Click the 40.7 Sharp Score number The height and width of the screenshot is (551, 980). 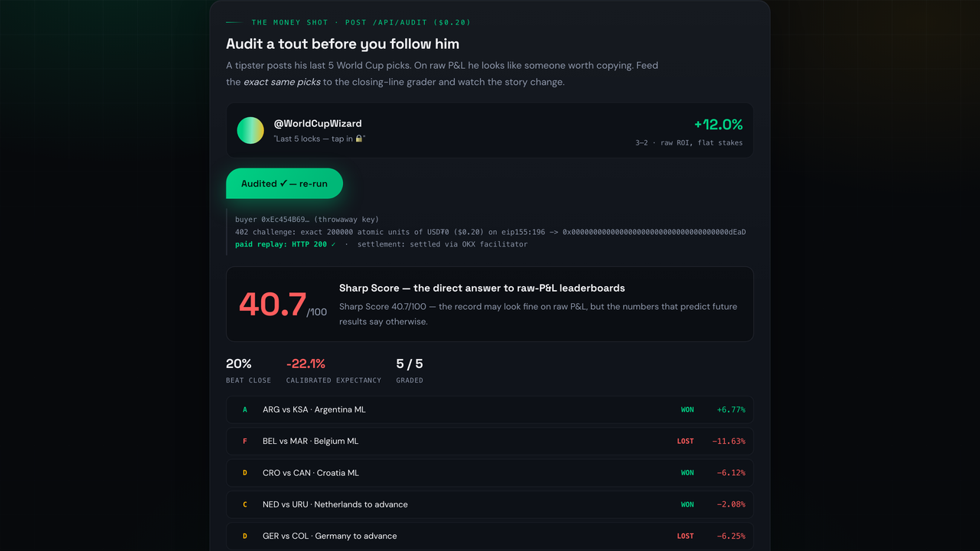tap(273, 304)
